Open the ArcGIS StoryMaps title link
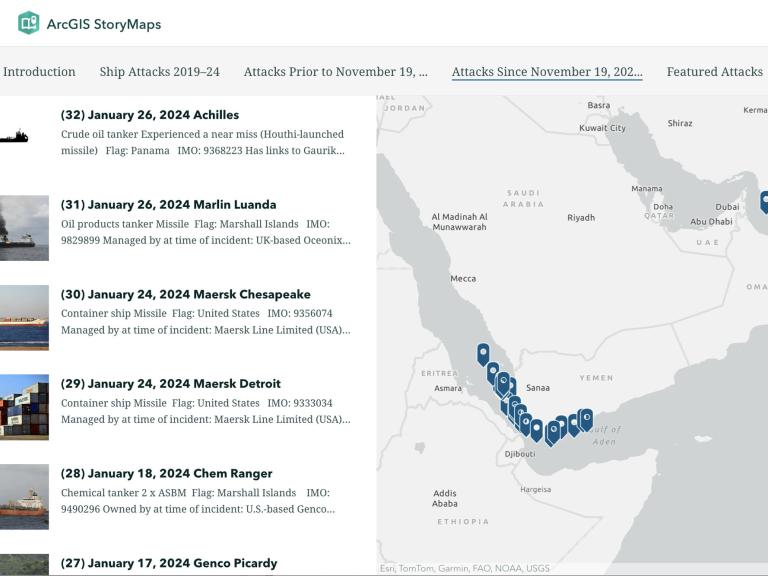The width and height of the screenshot is (768, 576). pyautogui.click(x=104, y=24)
